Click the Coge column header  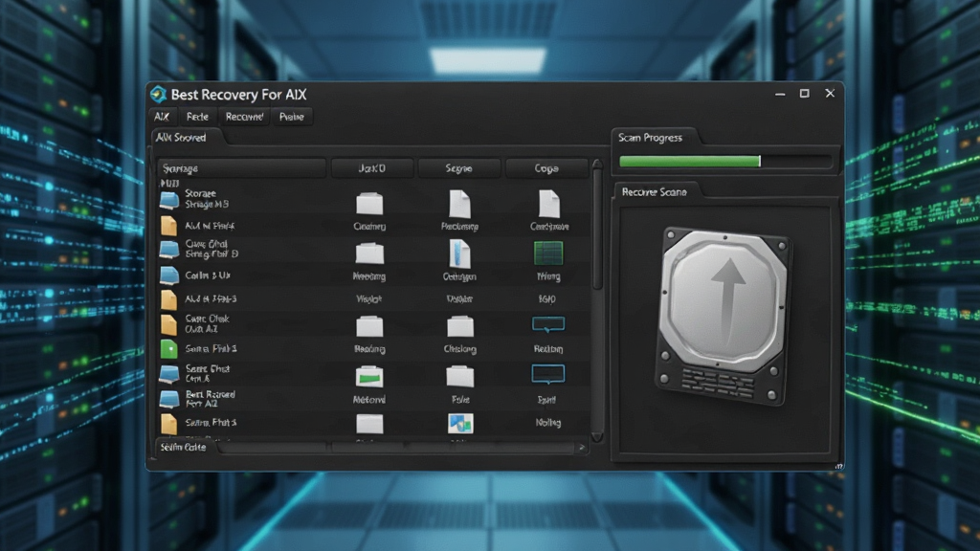click(x=546, y=168)
